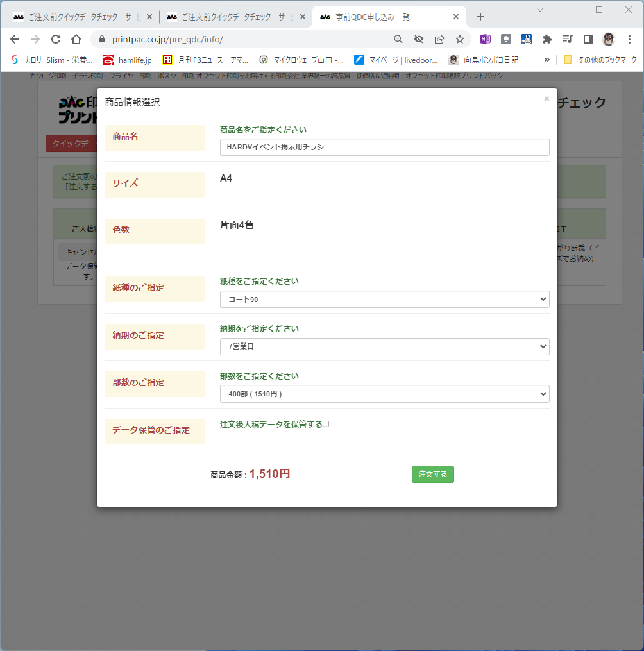Click the green 注文する button

tap(433, 474)
